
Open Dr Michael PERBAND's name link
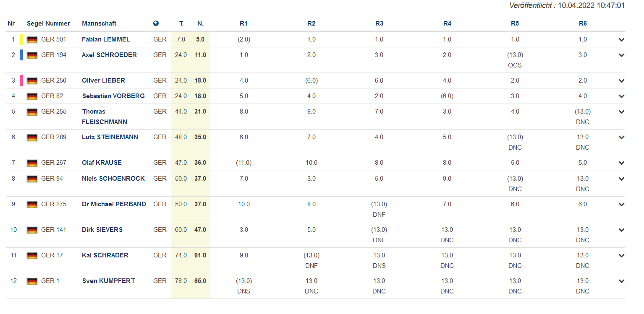tap(114, 204)
